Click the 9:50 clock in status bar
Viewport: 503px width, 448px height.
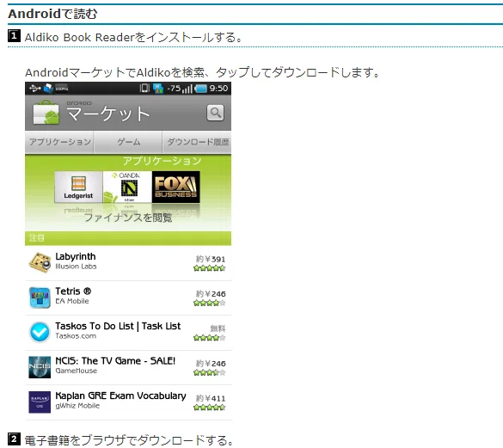pos(218,89)
